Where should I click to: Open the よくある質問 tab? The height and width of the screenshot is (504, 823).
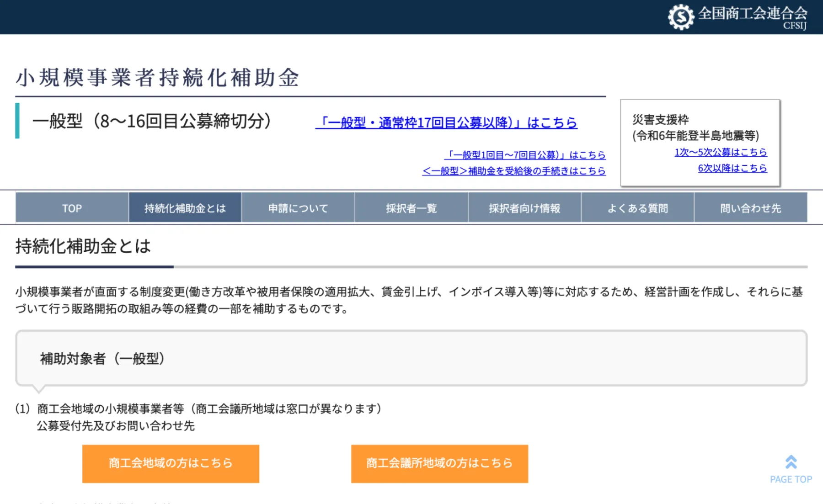(x=637, y=208)
